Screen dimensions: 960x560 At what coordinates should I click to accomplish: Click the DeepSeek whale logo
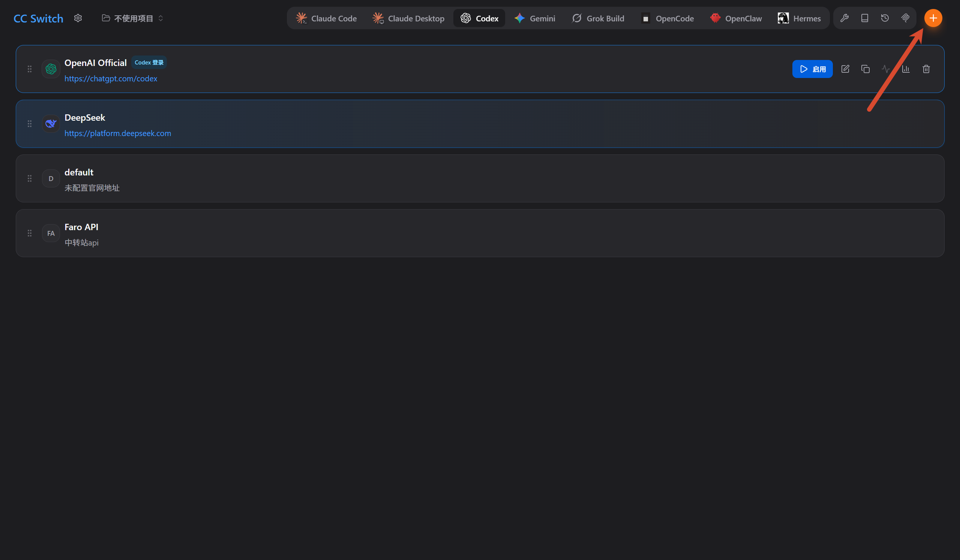(51, 124)
